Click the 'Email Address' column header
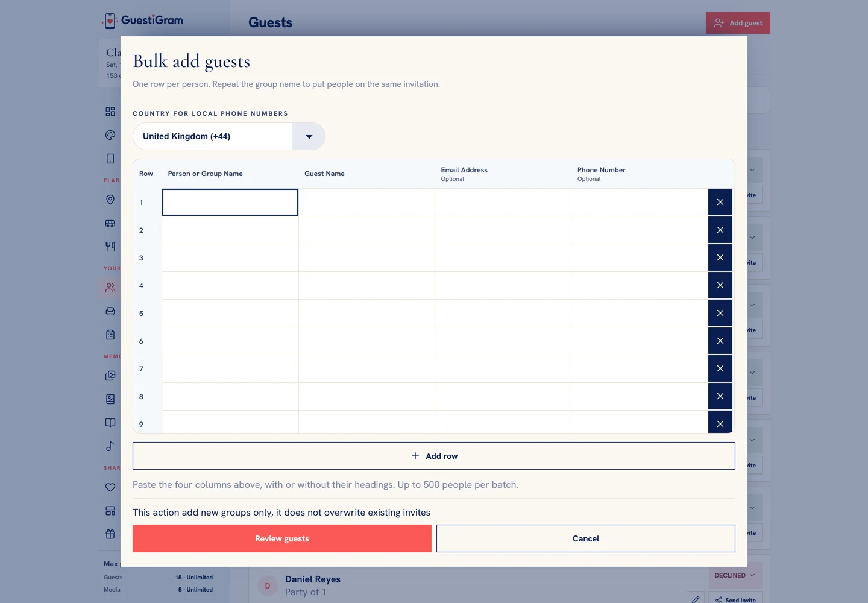Screen dimensions: 868x603 click(x=464, y=170)
